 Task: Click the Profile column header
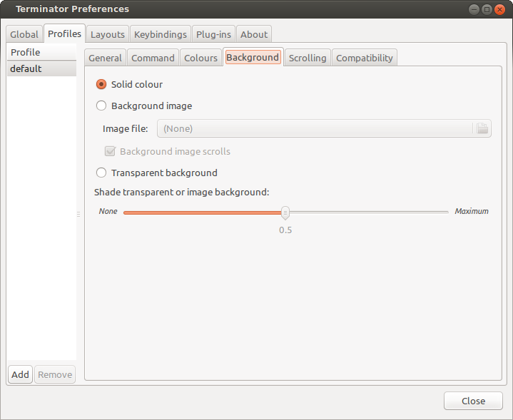(41, 52)
